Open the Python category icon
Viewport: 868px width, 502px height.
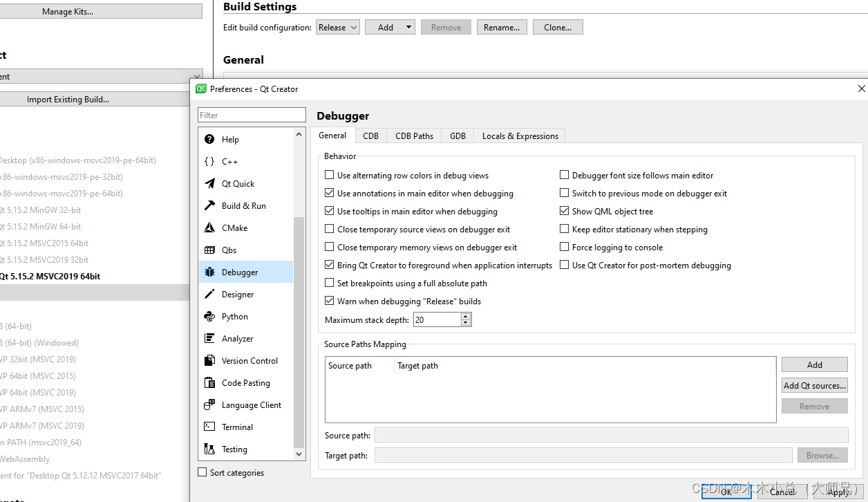[x=209, y=316]
